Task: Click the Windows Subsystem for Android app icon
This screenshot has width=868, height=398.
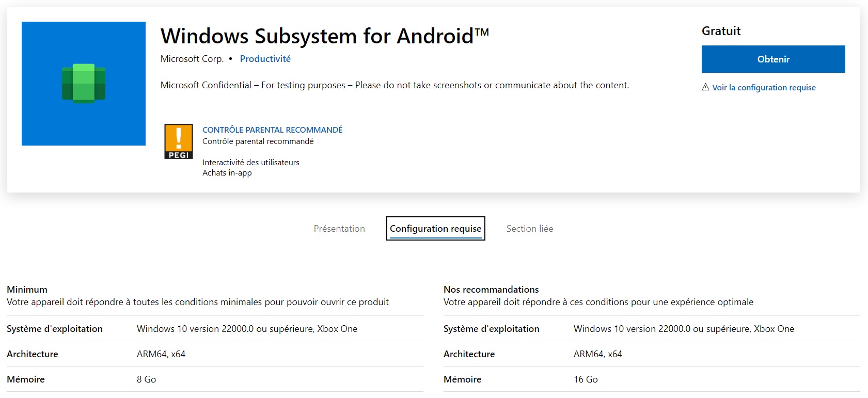Action: tap(84, 84)
